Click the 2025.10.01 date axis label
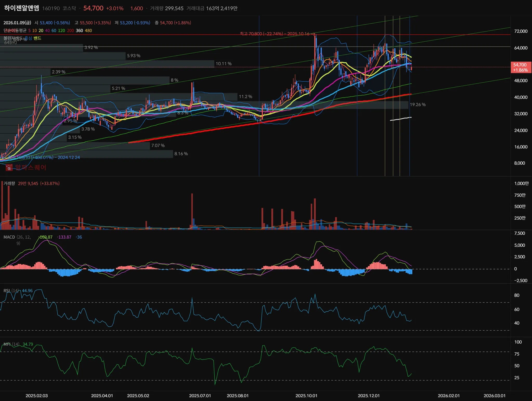Image resolution: width=532 pixels, height=401 pixels. [x=306, y=396]
